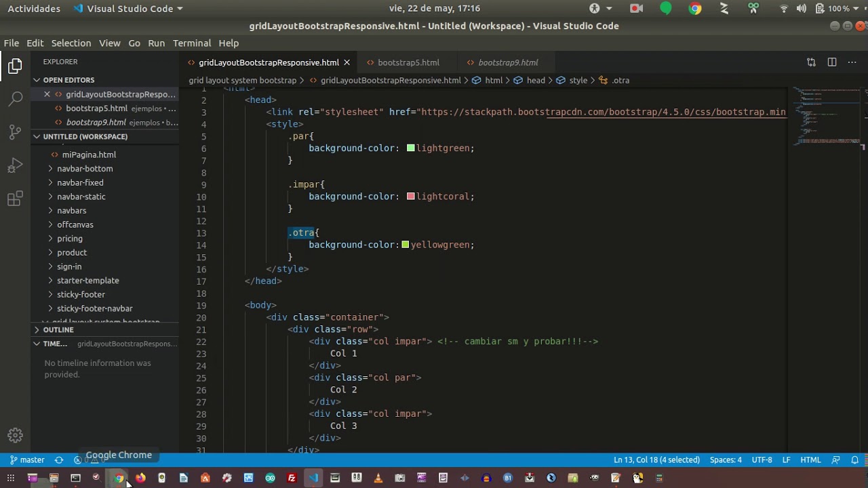Screen dimensions: 868x488
Task: Open the File menu
Action: 12,43
